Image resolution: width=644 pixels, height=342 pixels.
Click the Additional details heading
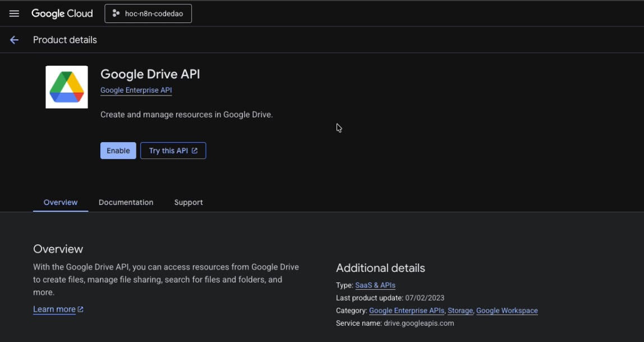point(380,268)
